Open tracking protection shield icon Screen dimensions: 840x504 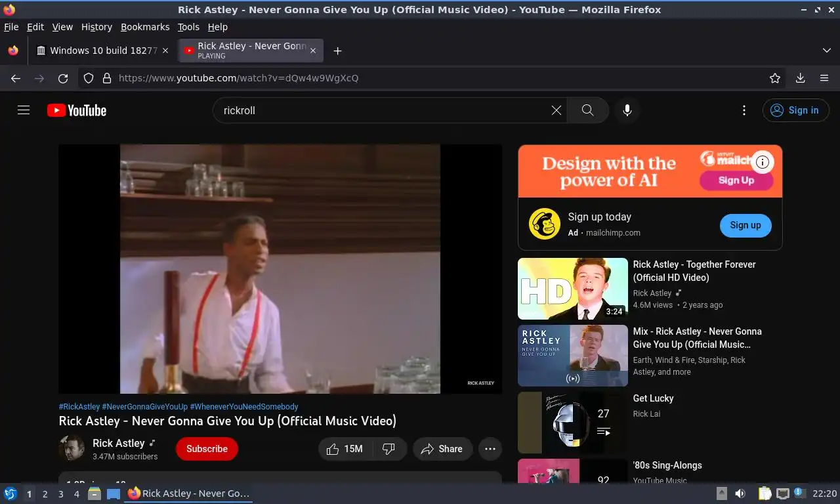[x=89, y=78]
